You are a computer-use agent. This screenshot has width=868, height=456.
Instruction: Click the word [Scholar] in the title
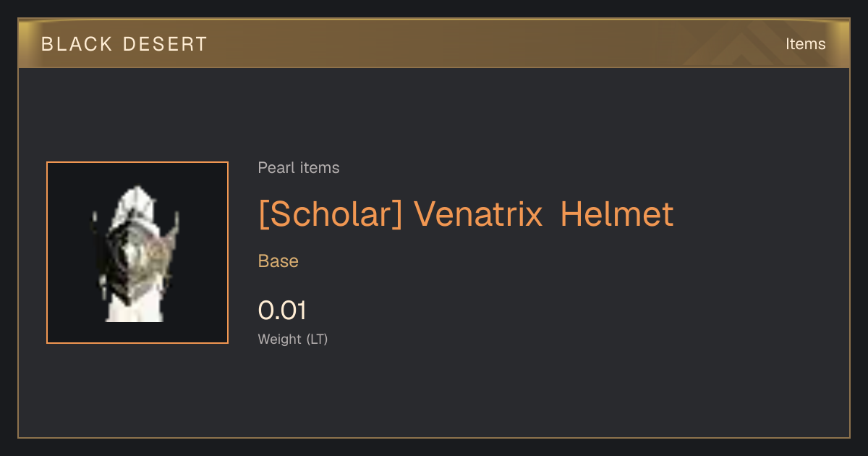pos(330,214)
